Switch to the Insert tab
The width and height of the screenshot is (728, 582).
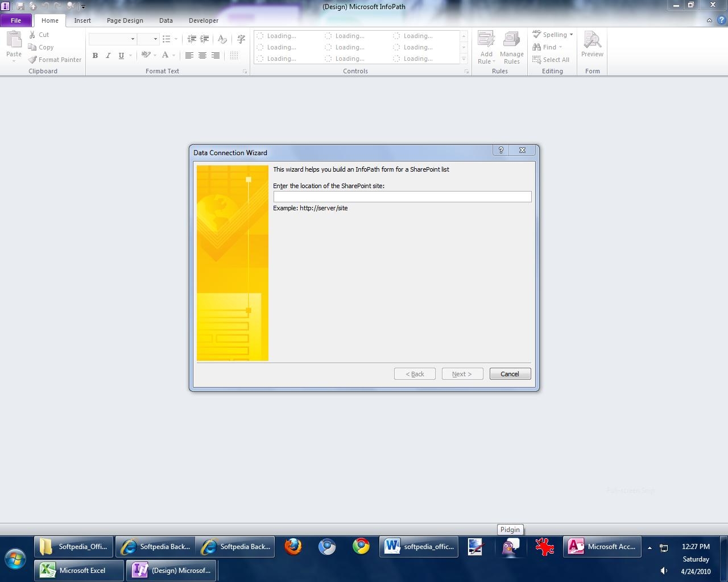[82, 20]
